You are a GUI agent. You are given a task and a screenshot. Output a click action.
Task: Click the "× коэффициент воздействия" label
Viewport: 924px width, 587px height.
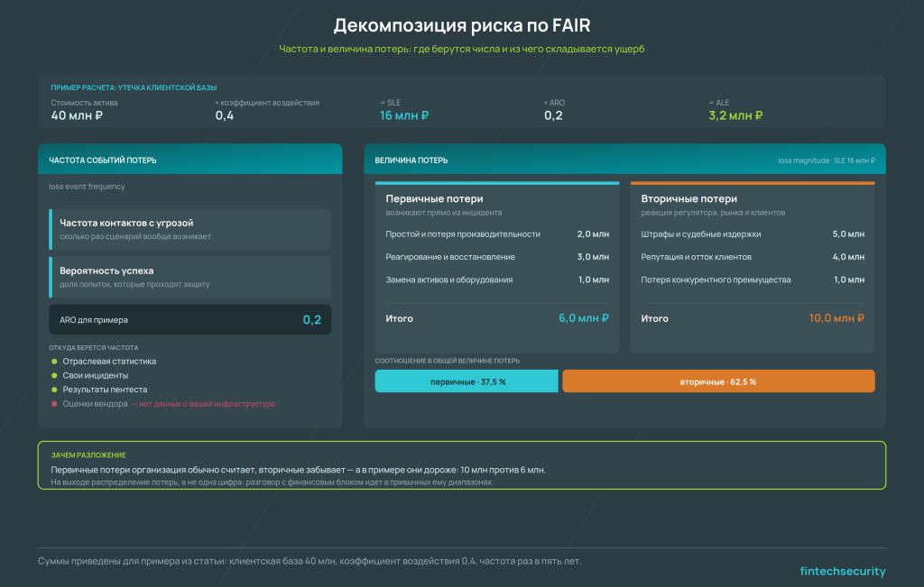pyautogui.click(x=267, y=103)
